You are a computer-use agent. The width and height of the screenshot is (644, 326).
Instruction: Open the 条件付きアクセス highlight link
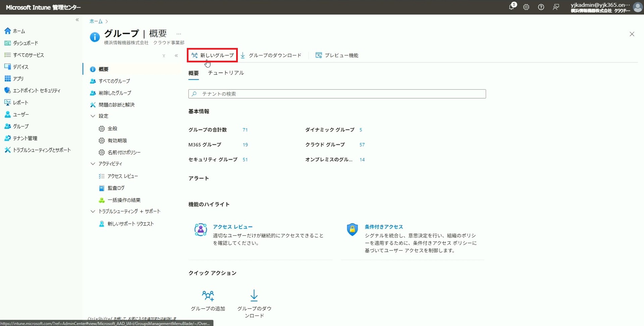384,227
